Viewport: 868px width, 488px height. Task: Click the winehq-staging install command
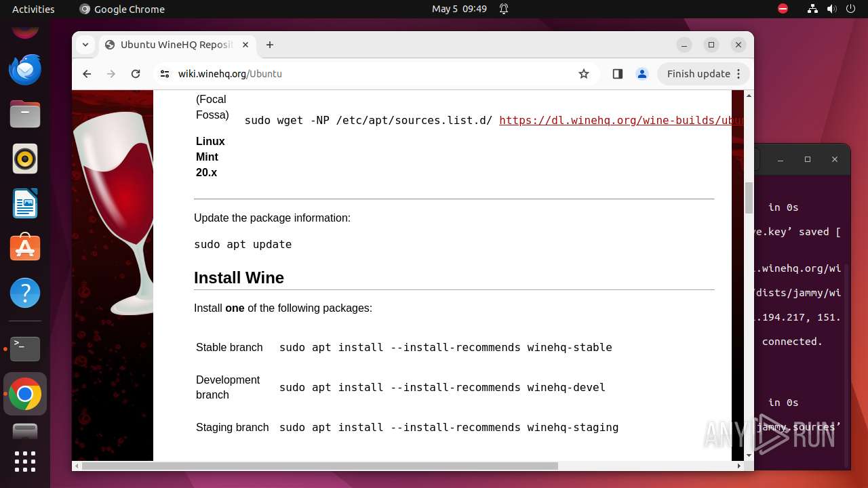449,427
